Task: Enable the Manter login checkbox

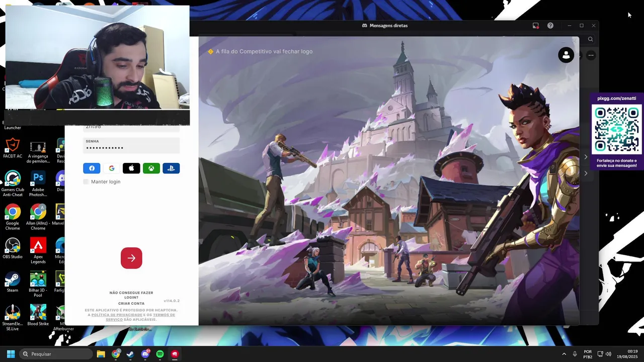Action: coord(86,182)
